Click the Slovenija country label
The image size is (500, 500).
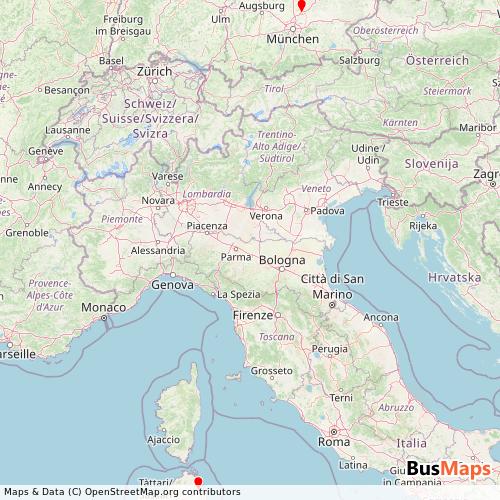[x=432, y=164]
